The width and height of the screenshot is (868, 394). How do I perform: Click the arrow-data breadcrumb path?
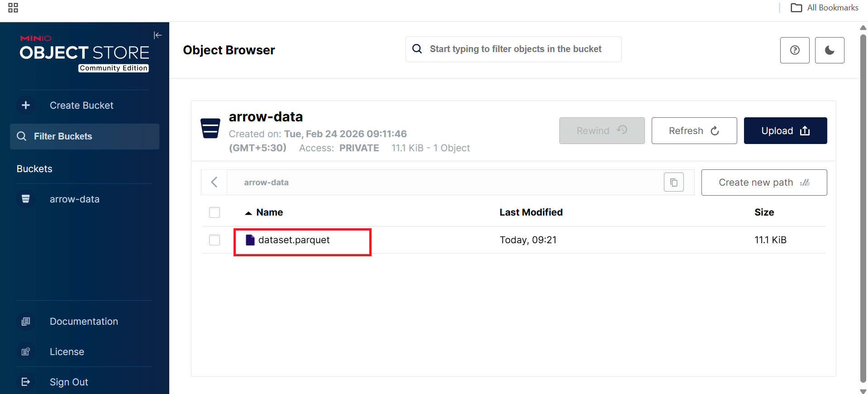pos(266,183)
